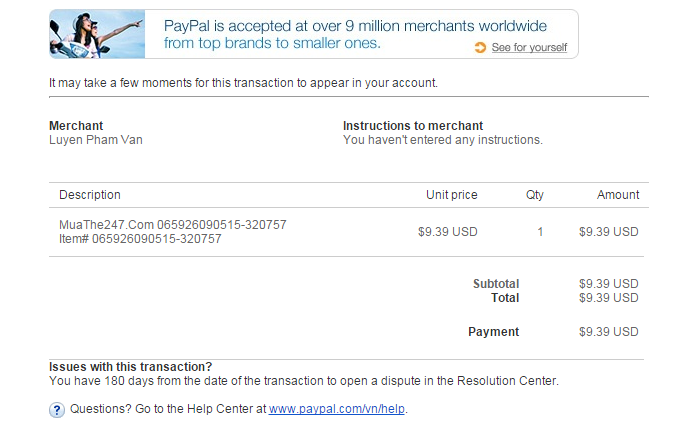Click the Subtotal label
This screenshot has width=692, height=443.
496,284
